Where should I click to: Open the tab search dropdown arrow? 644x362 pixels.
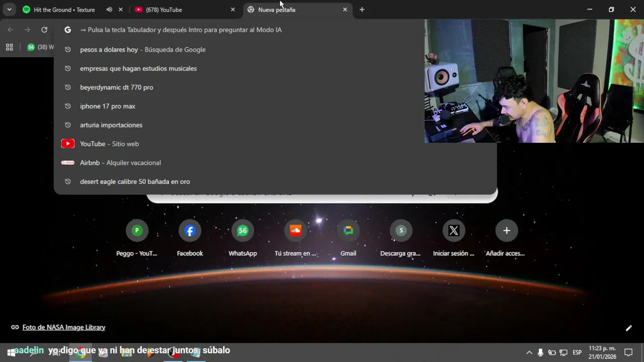click(9, 10)
